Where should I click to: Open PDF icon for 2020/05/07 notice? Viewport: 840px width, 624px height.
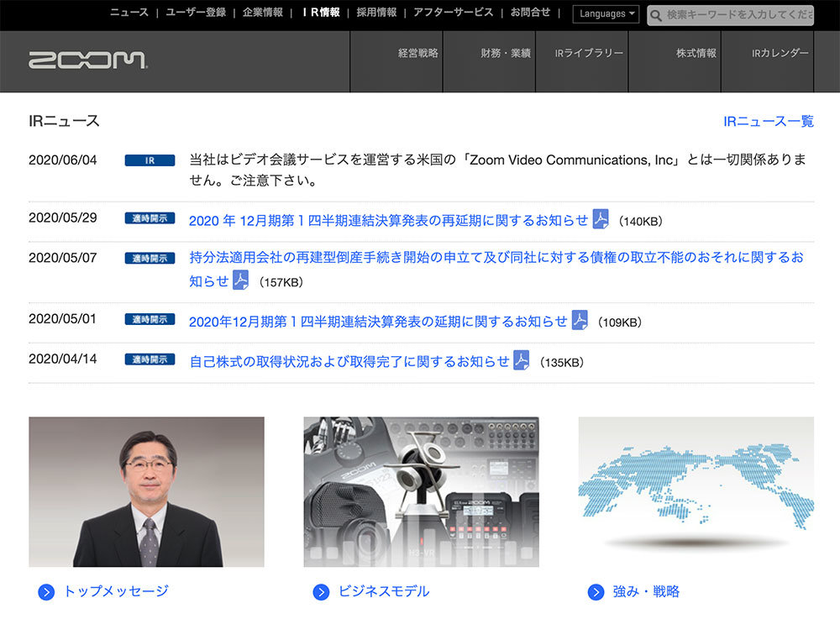pos(240,281)
